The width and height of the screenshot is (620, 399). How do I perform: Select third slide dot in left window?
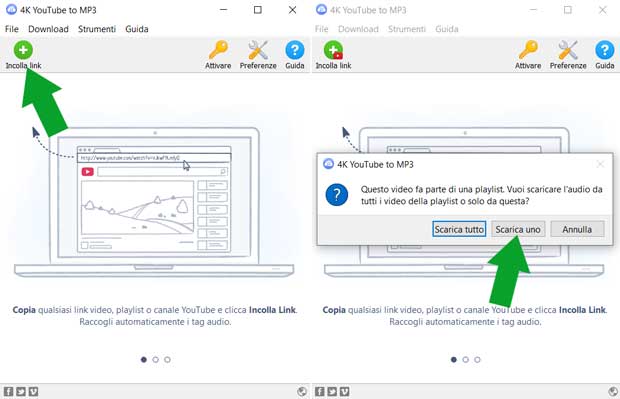(167, 359)
